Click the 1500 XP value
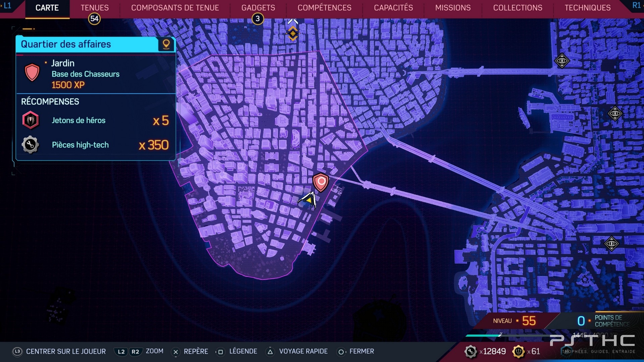Viewport: 644px width, 362px height. coord(68,85)
